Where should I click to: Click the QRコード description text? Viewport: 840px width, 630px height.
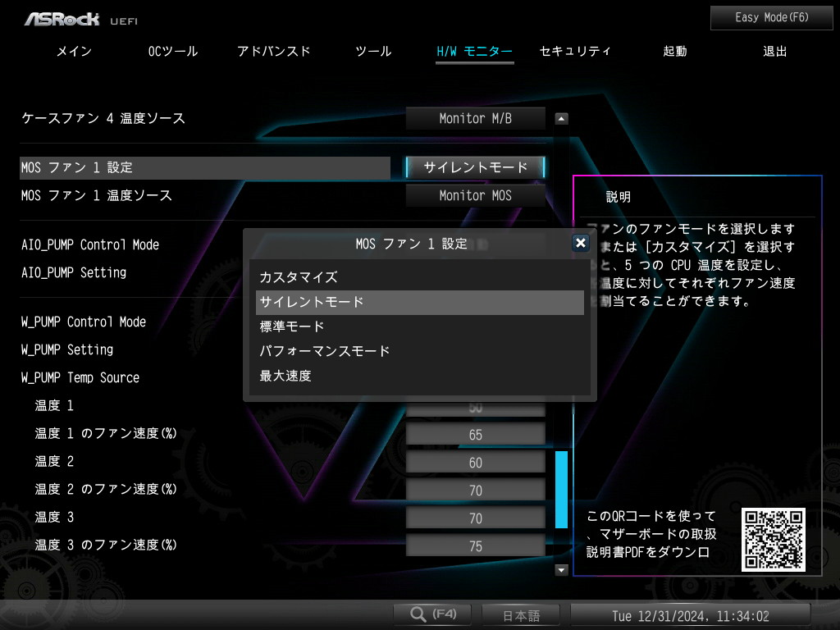point(651,534)
